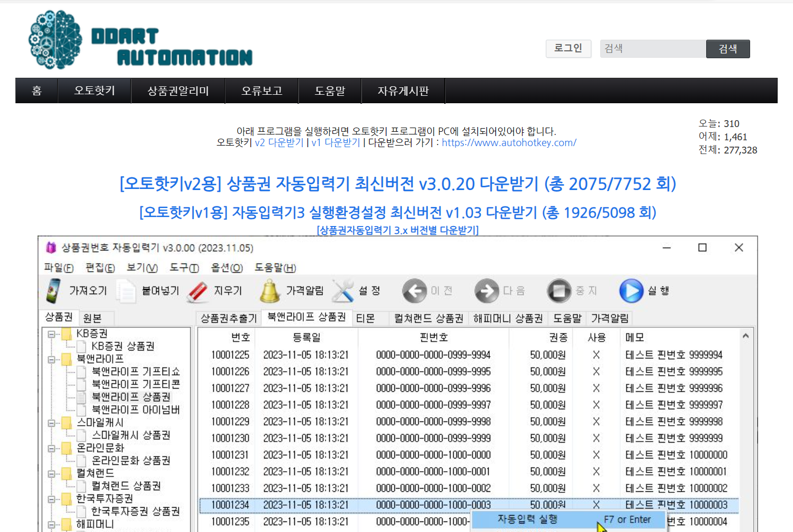793x532 pixels.
Task: Select 스마일캐시 상품권 tree item
Action: tap(131, 435)
